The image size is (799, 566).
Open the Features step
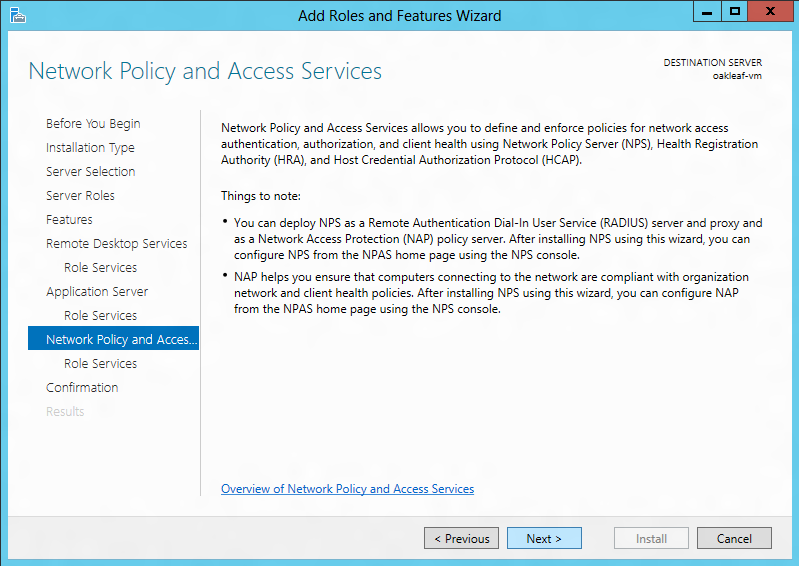pyautogui.click(x=69, y=220)
